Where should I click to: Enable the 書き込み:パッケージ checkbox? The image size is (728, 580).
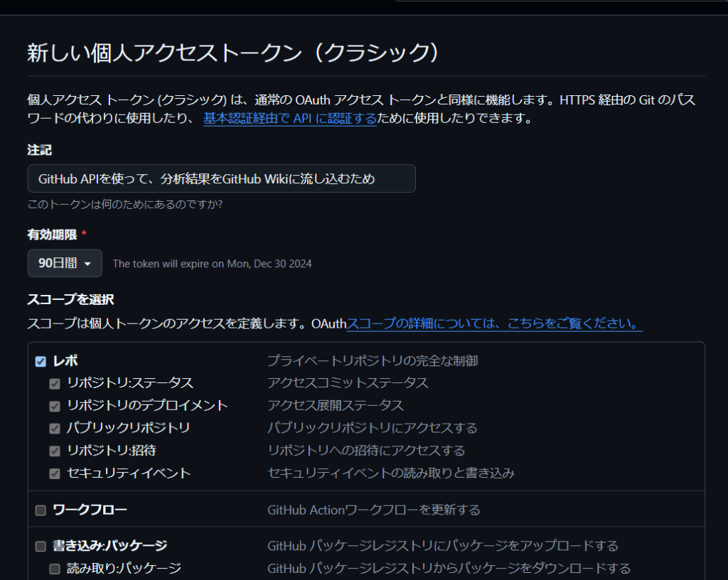tap(41, 547)
